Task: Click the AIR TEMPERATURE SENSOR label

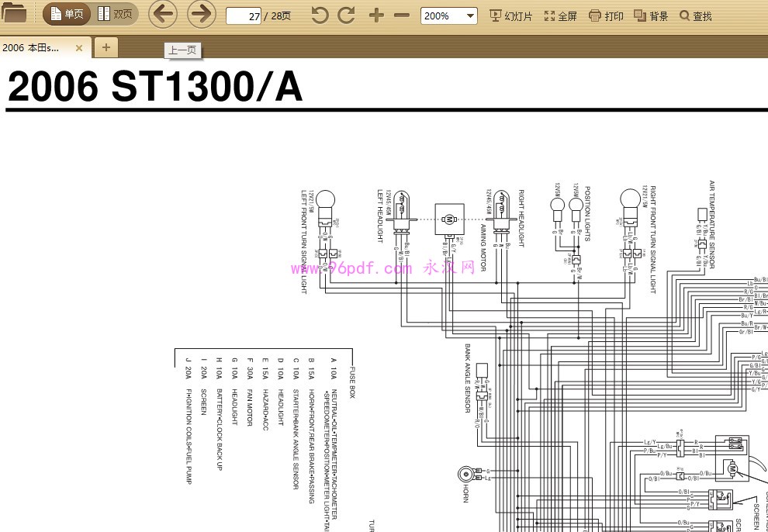Action: pos(712,224)
